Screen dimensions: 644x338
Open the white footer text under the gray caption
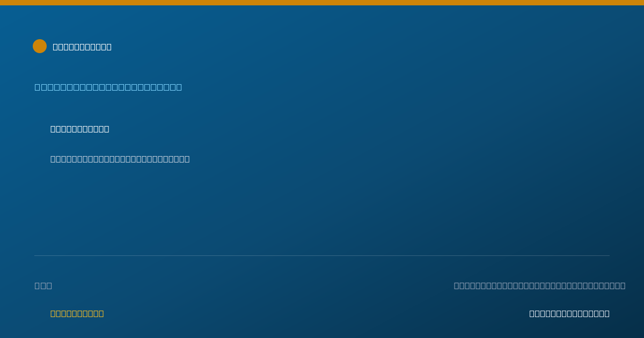click(569, 313)
